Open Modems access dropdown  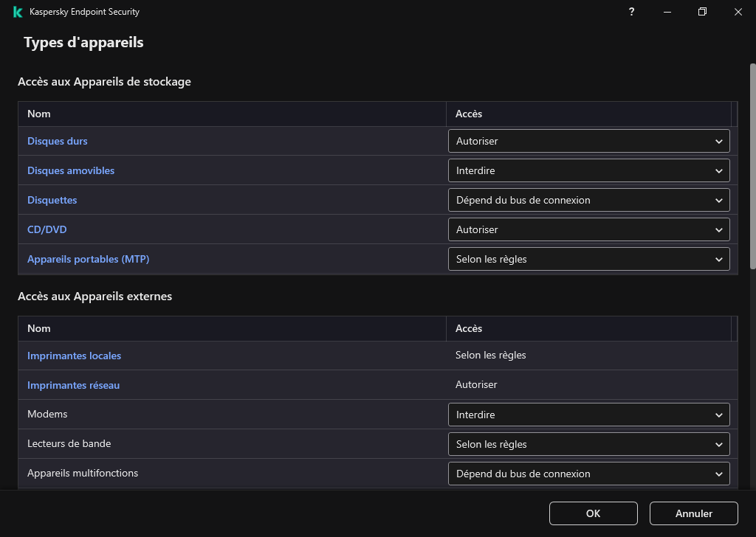click(588, 415)
